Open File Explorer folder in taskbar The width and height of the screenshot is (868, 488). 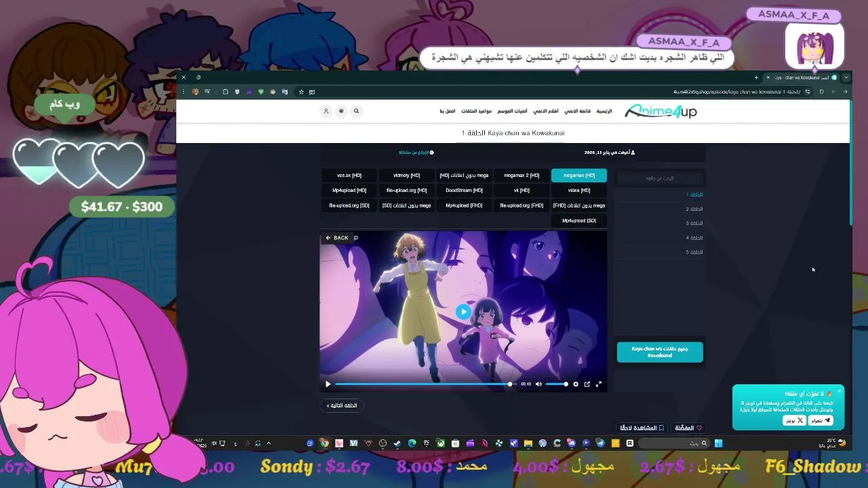pyautogui.click(x=528, y=443)
